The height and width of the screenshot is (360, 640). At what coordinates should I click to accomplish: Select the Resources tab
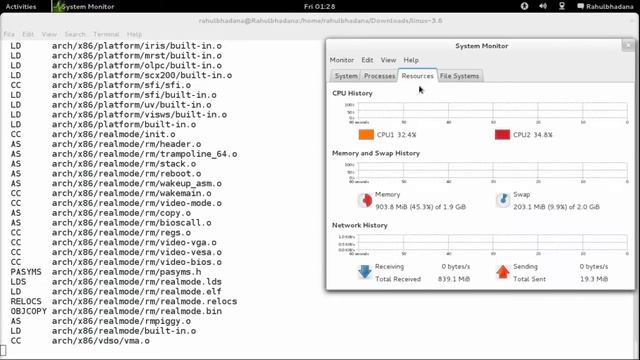pos(418,76)
